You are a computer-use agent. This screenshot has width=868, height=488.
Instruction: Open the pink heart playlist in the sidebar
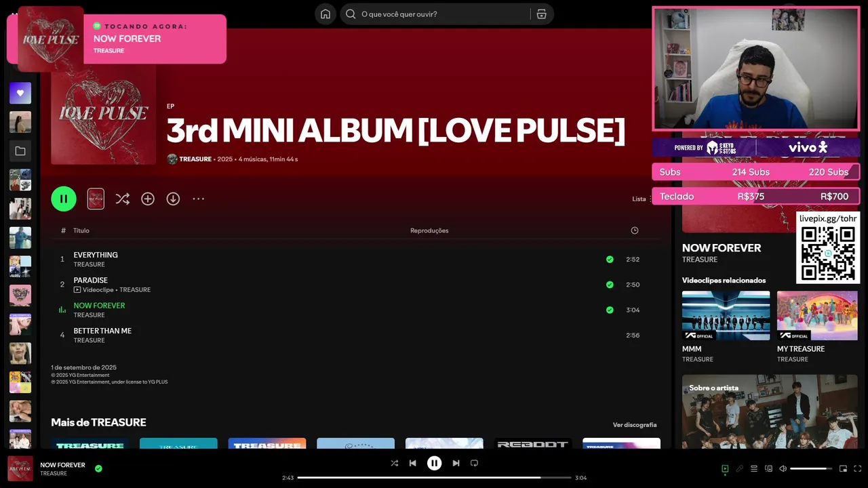(x=20, y=296)
